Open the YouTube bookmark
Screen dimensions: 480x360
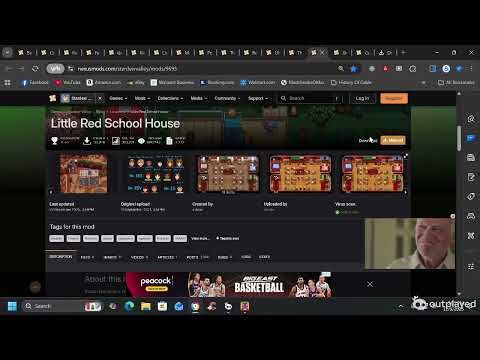click(x=68, y=82)
